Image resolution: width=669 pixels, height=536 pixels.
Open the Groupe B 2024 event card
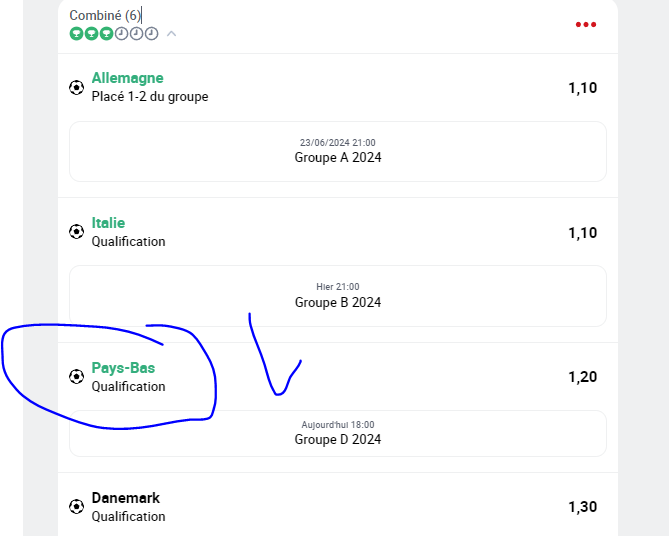click(338, 296)
